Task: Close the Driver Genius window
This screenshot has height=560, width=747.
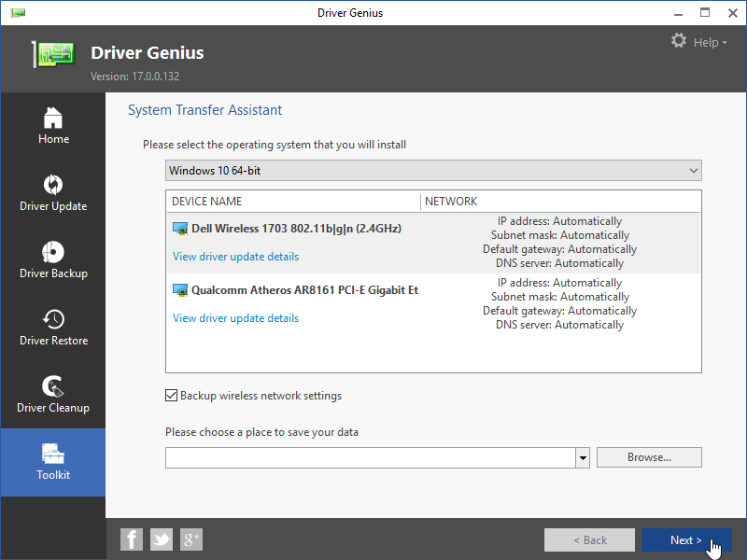Action: click(x=733, y=13)
